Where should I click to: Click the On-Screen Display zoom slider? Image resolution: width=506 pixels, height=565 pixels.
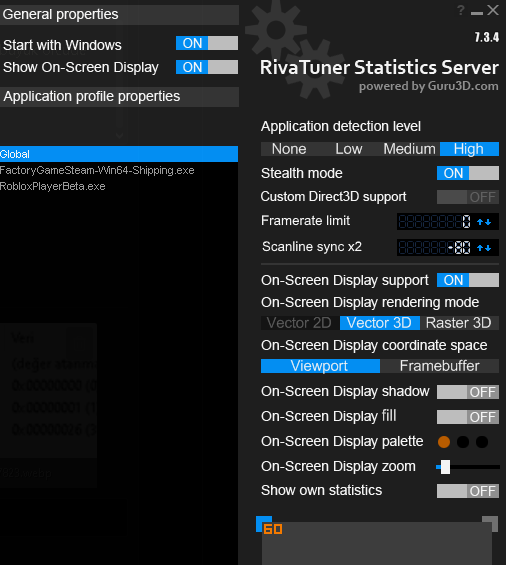pos(468,467)
